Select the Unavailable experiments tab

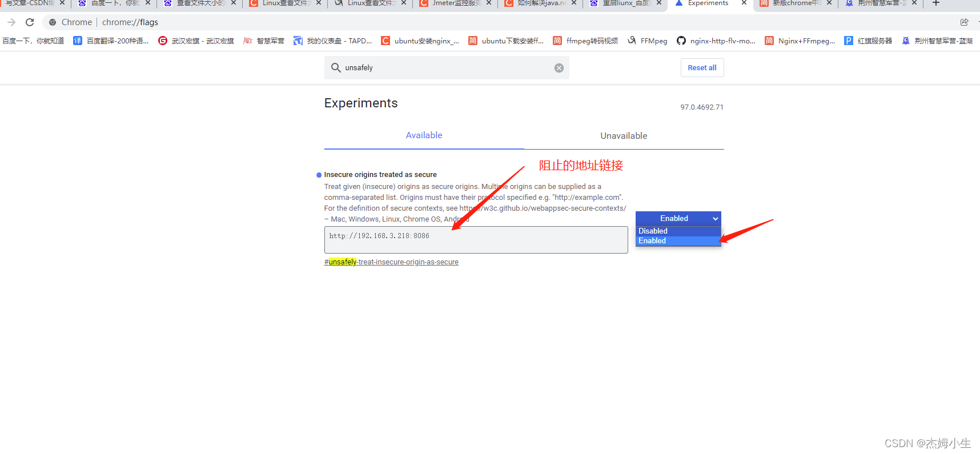click(x=624, y=136)
